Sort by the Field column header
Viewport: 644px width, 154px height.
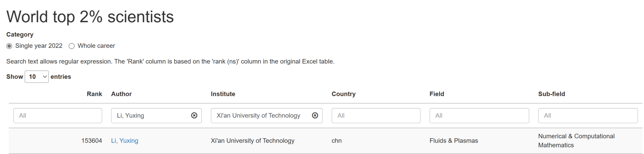coord(437,94)
